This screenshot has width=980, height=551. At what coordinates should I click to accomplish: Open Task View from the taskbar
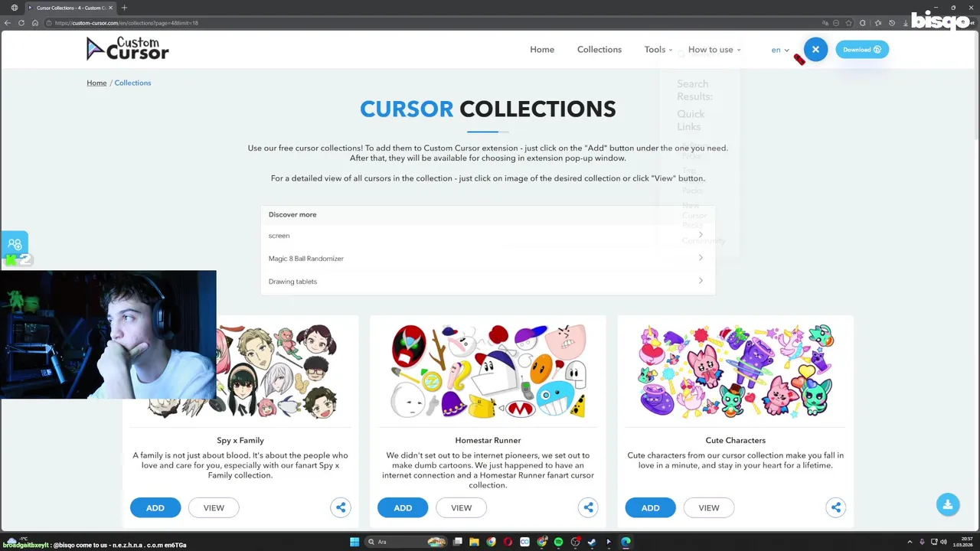[x=457, y=542]
